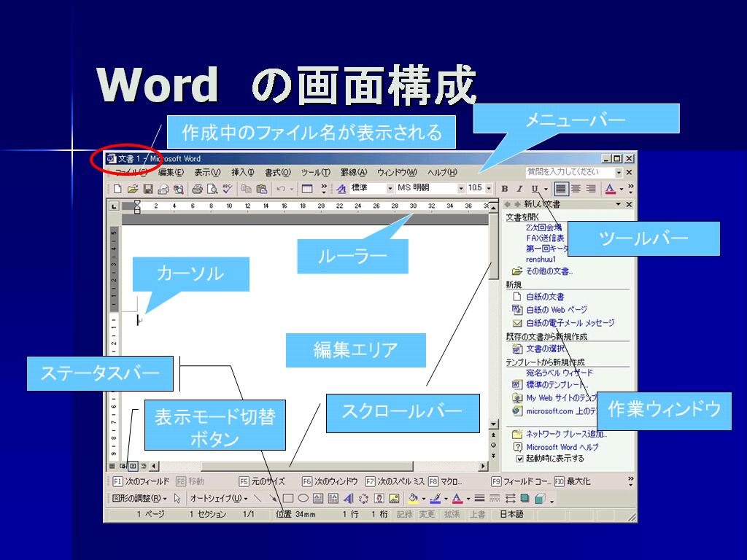Click the Copy icon in toolbar
Image resolution: width=747 pixels, height=560 pixels.
[247, 189]
